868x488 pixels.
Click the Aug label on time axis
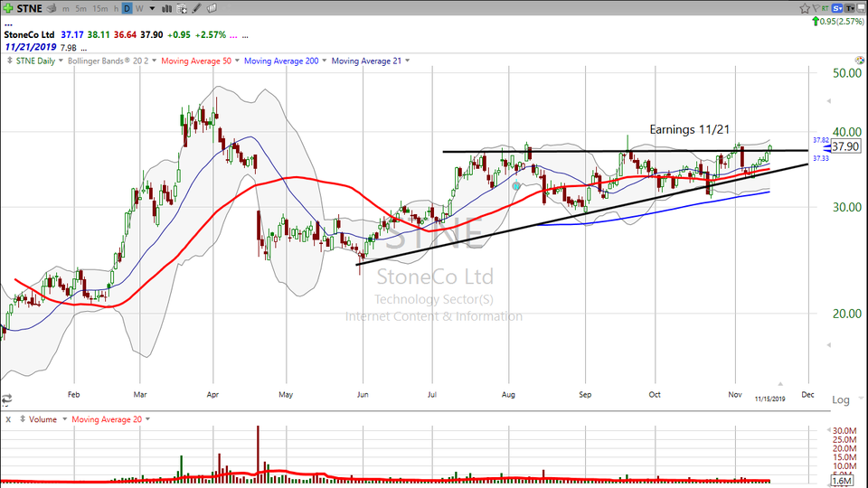(508, 395)
